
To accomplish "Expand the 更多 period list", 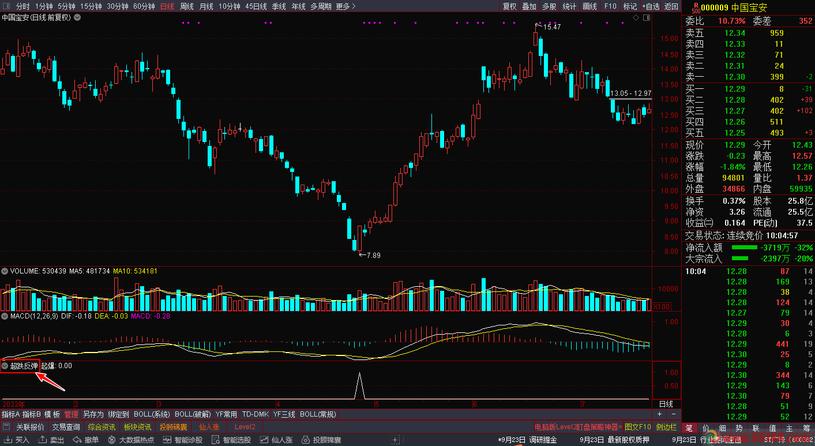I will pyautogui.click(x=345, y=6).
